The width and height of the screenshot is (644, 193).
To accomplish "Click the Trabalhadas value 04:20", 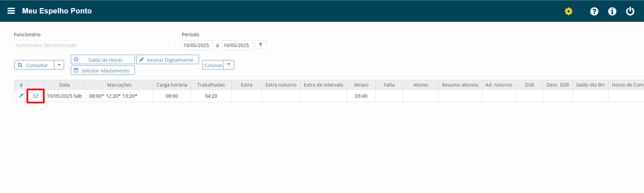I will (x=211, y=96).
